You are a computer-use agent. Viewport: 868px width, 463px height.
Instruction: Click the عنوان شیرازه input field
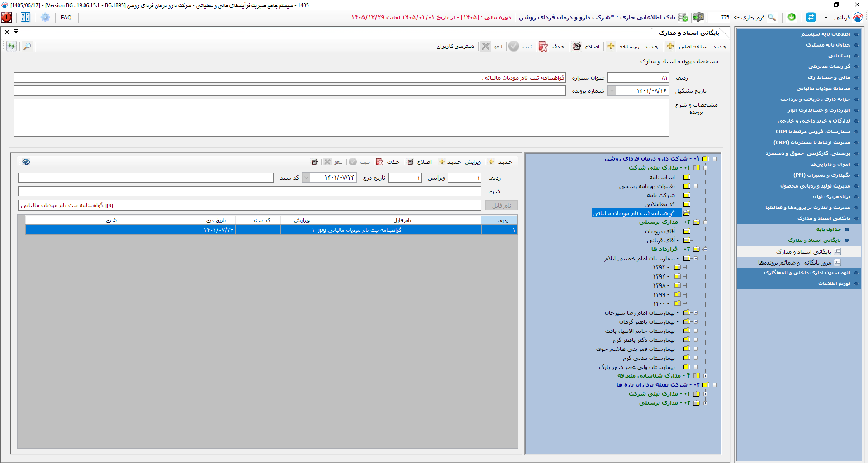pyautogui.click(x=289, y=78)
